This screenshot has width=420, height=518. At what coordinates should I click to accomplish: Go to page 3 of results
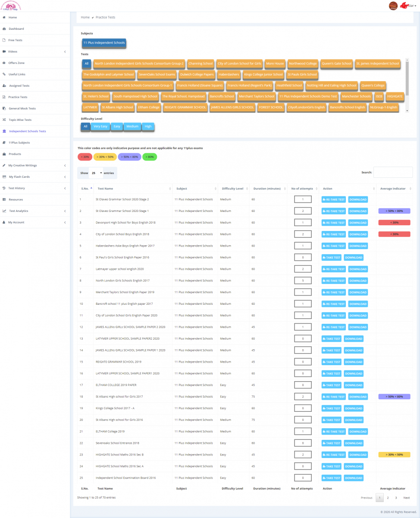(x=396, y=498)
